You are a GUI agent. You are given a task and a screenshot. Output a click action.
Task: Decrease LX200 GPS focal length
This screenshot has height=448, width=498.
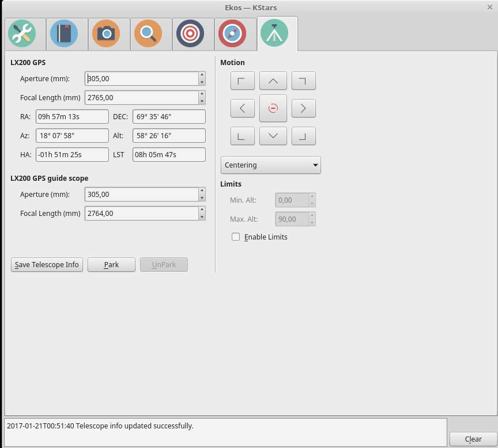point(202,101)
